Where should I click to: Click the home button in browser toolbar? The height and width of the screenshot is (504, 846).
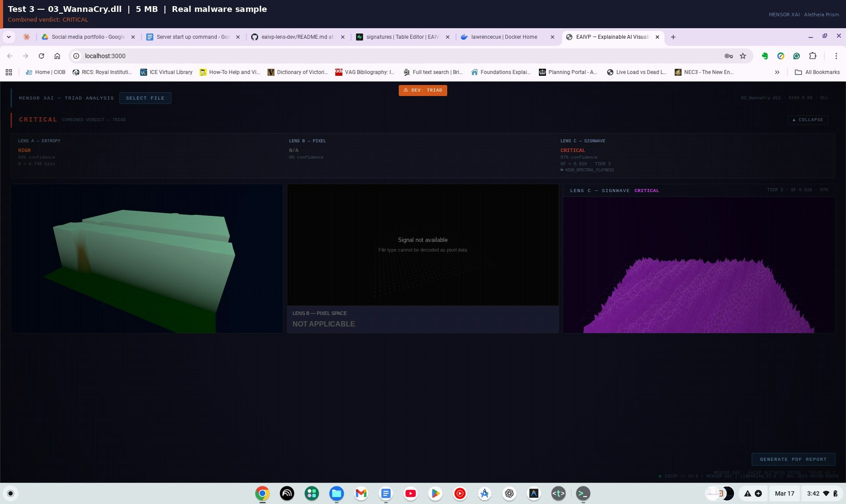tap(57, 56)
